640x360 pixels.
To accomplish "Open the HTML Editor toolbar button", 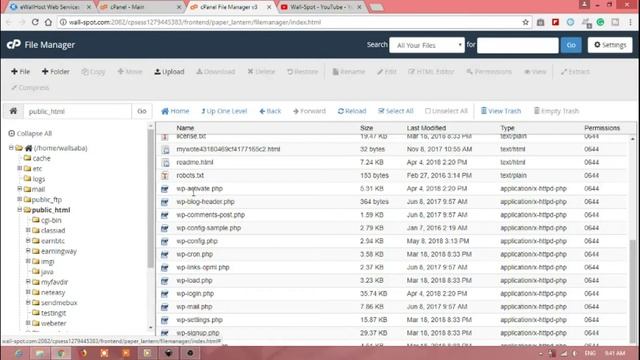I will (431, 71).
